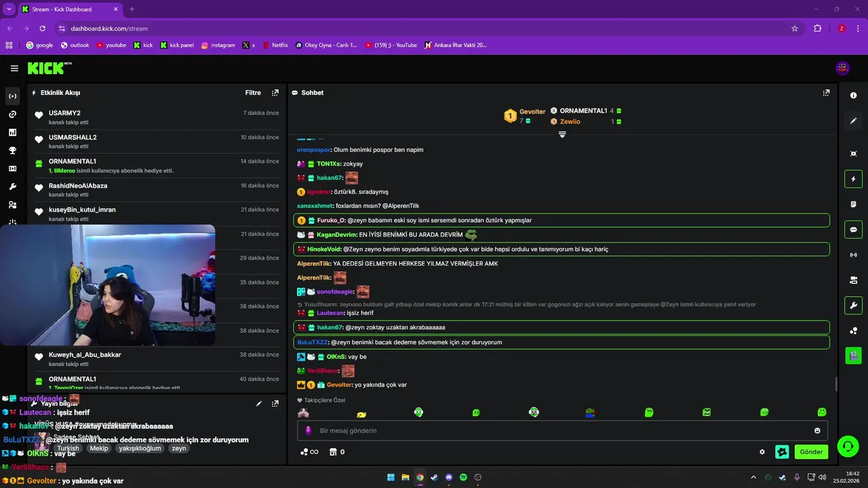Click the broadcast signal icon in right sidebar
This screenshot has width=868, height=488.
(853, 255)
